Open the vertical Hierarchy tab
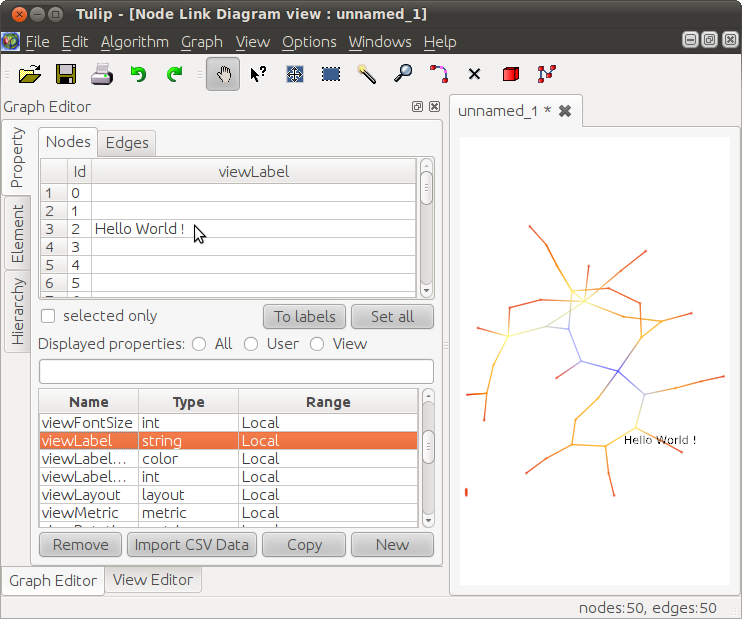Viewport: 742px width, 619px height. pos(18,311)
